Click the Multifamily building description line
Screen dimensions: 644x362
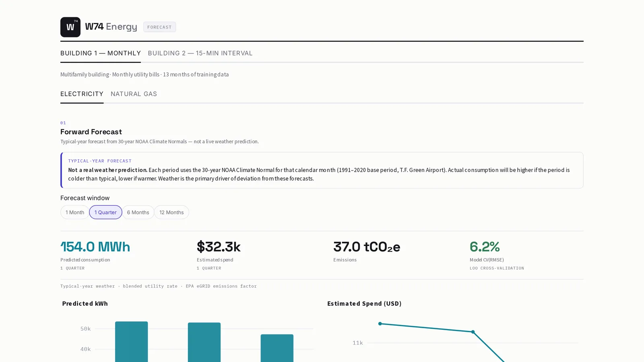pyautogui.click(x=144, y=74)
